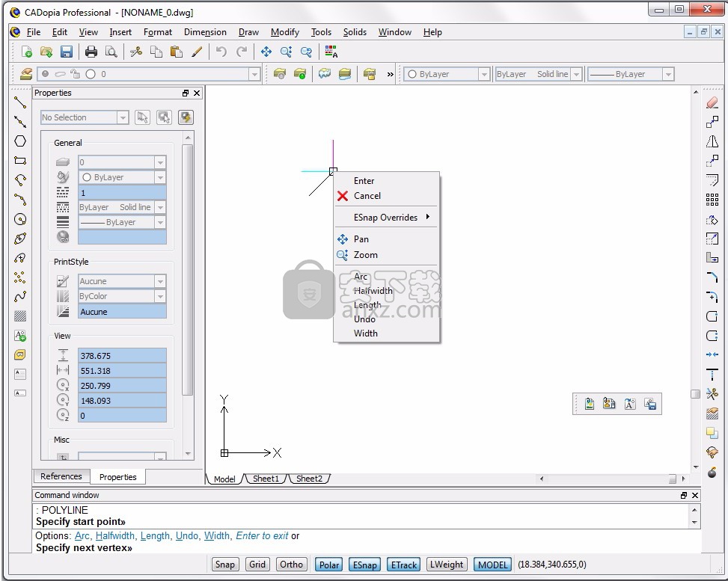728x581 pixels.
Task: Turn off ETrack tracking
Action: 404,565
